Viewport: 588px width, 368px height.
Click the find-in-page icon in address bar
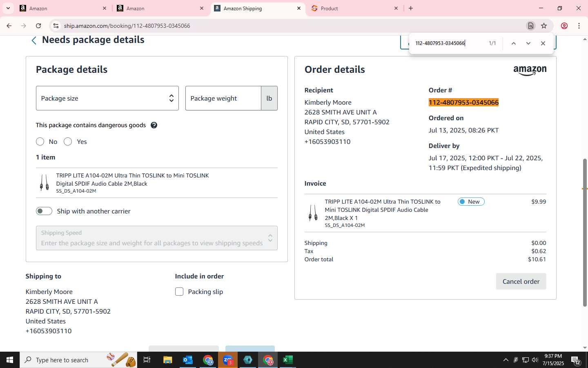[x=530, y=26]
